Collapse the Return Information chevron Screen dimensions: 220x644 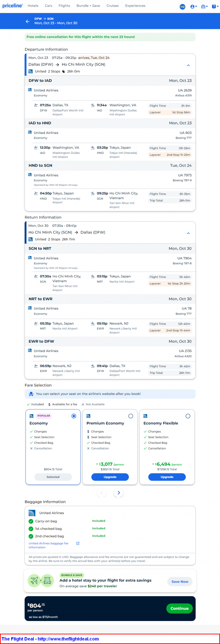(188, 233)
